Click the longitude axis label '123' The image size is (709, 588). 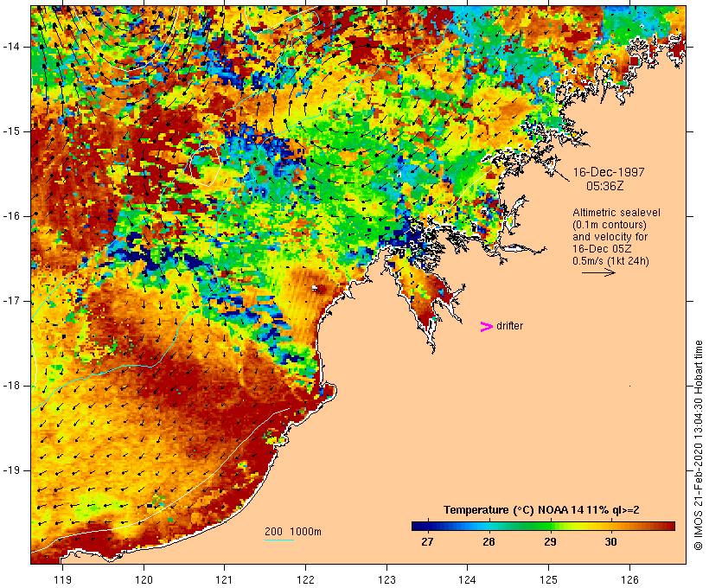click(386, 580)
